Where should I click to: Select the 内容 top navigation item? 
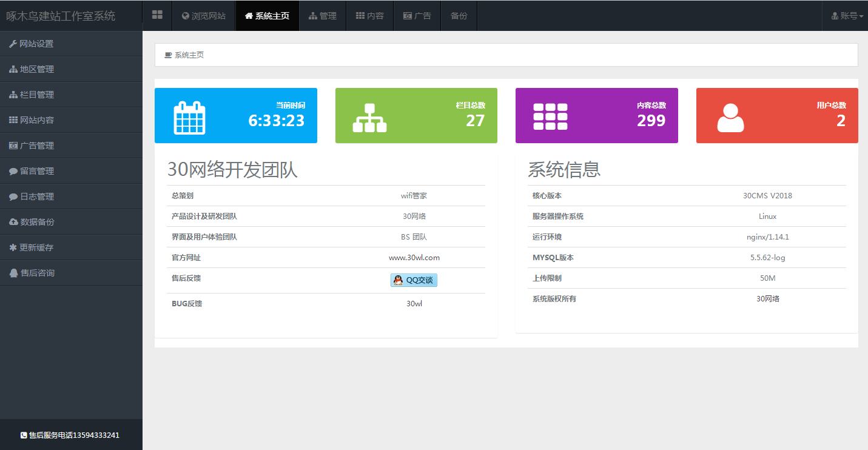pos(370,16)
